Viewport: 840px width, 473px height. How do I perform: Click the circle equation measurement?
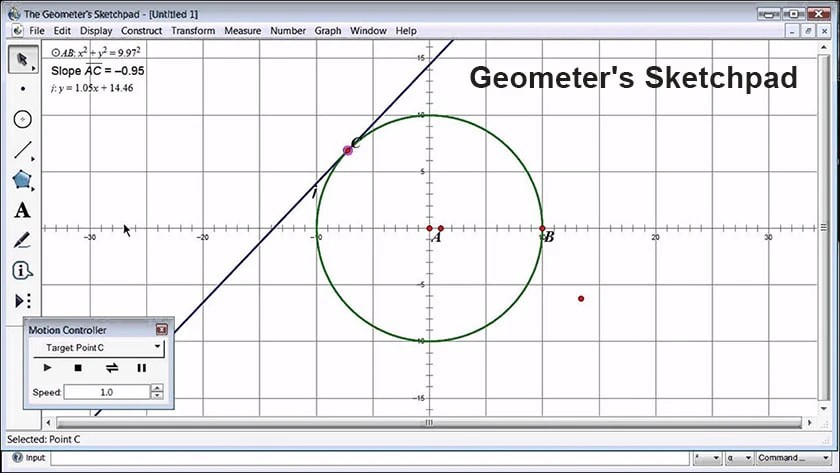tap(96, 52)
